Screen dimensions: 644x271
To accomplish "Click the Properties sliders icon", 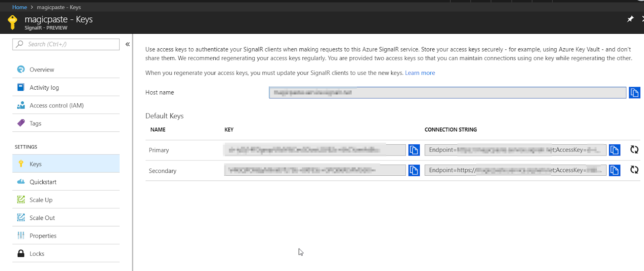I will (21, 236).
